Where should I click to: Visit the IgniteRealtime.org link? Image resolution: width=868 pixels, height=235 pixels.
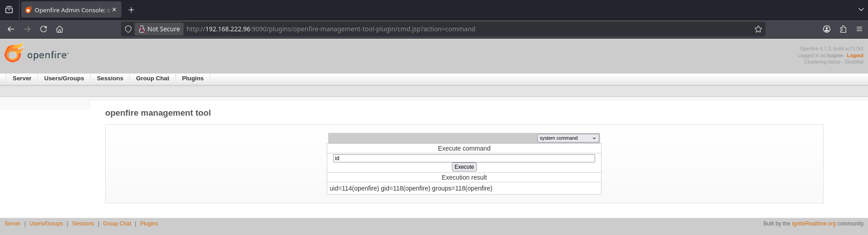(813, 224)
